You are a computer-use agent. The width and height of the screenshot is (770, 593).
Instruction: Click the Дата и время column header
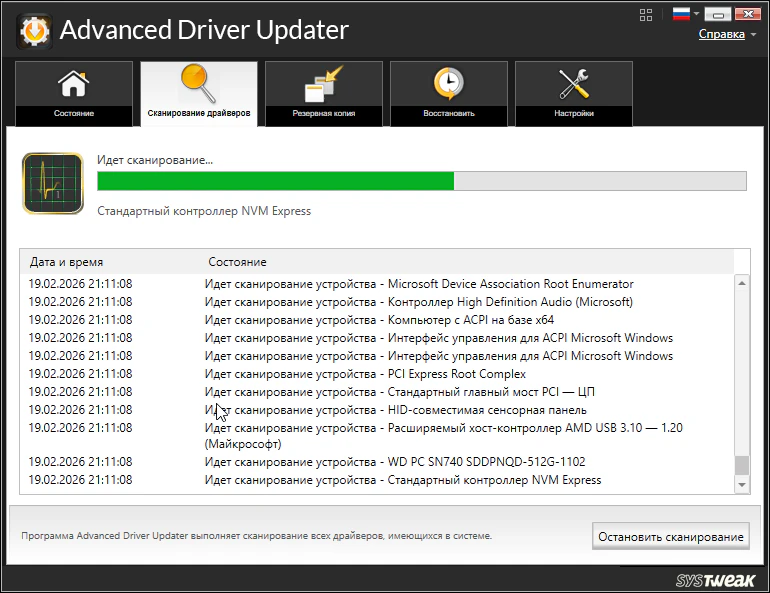(66, 262)
